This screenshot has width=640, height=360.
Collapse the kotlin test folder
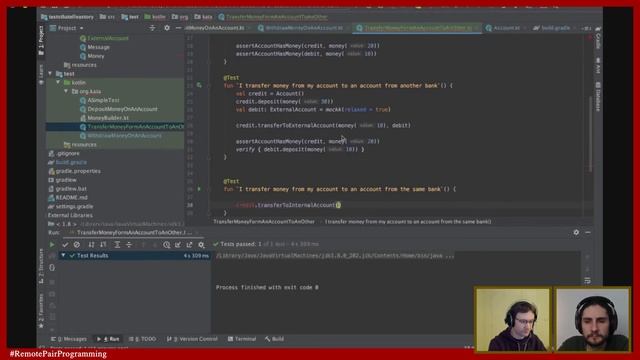click(58, 82)
